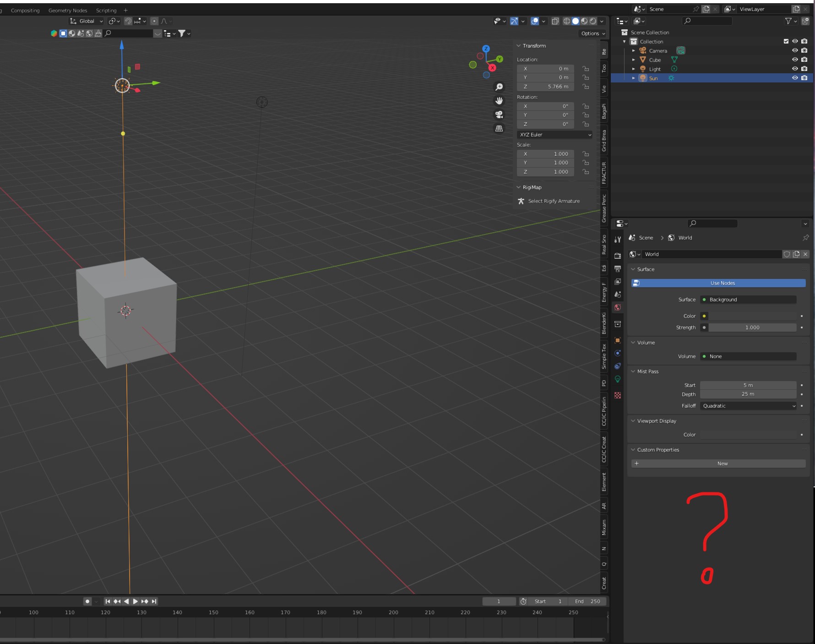Hide the Light object eye icon
Screen dimensions: 815x644
[x=795, y=69]
